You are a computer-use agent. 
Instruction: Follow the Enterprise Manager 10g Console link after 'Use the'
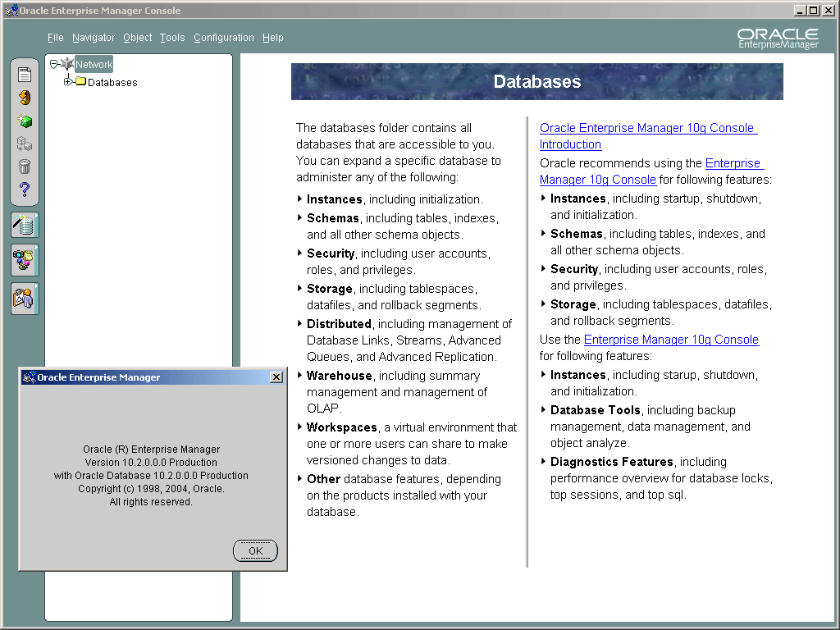[x=671, y=340]
